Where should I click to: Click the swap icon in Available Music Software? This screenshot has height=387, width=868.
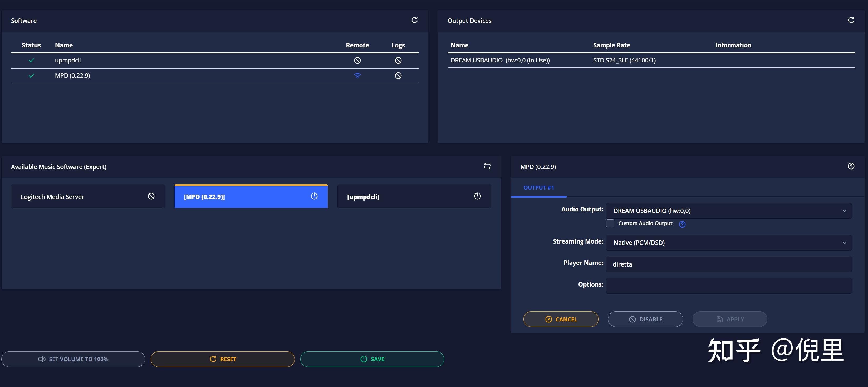click(487, 166)
